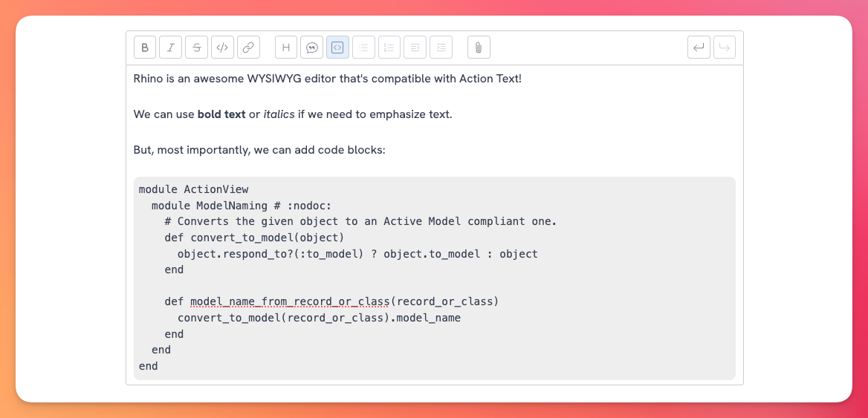This screenshot has height=418, width=868.
Task: Attach a file with the paperclip icon
Action: (479, 48)
